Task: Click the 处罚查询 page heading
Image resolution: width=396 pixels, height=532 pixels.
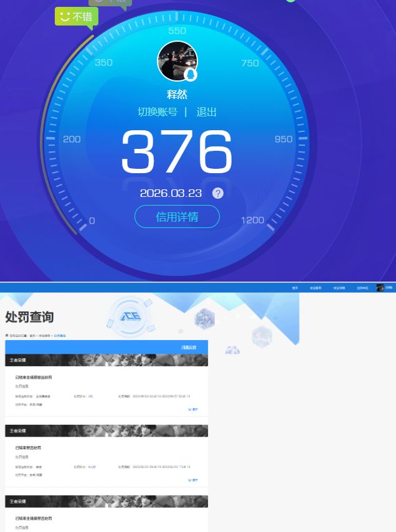Action: pyautogui.click(x=29, y=317)
